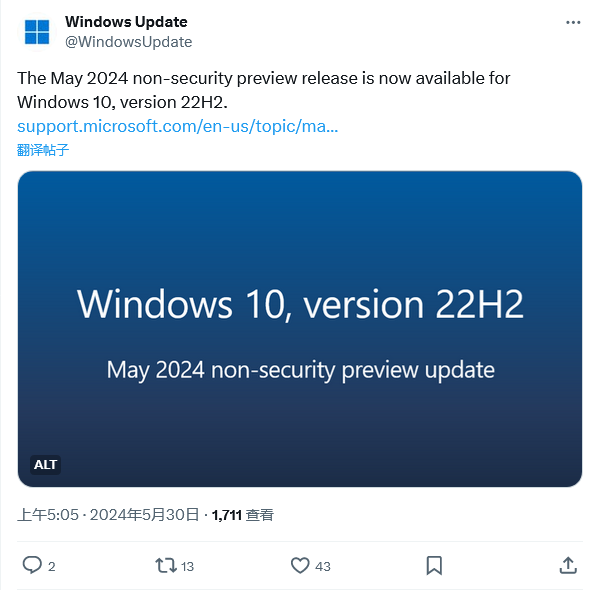Open the support.microsoft.com link
598x590 pixels.
pyautogui.click(x=178, y=126)
